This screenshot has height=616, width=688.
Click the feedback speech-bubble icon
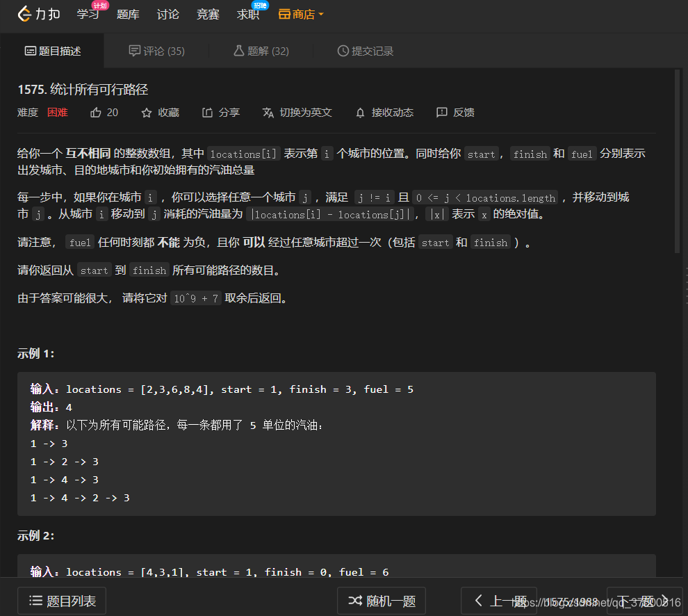tap(442, 113)
